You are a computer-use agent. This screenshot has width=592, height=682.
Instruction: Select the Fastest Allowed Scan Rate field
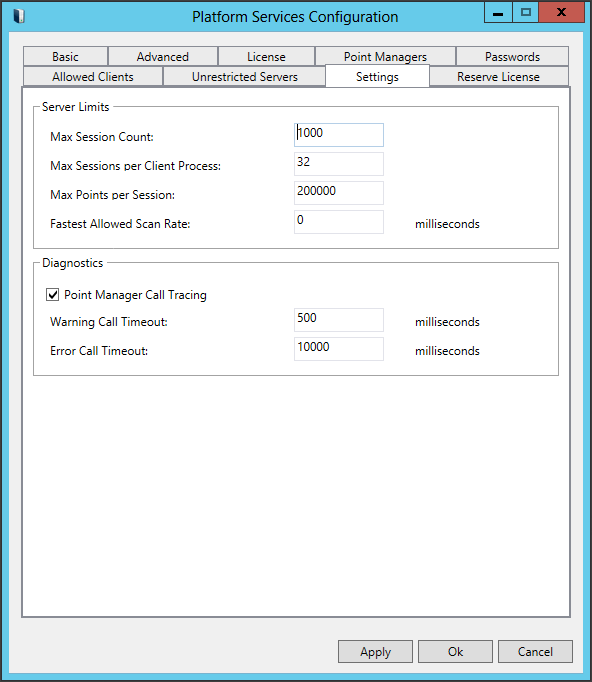[339, 222]
